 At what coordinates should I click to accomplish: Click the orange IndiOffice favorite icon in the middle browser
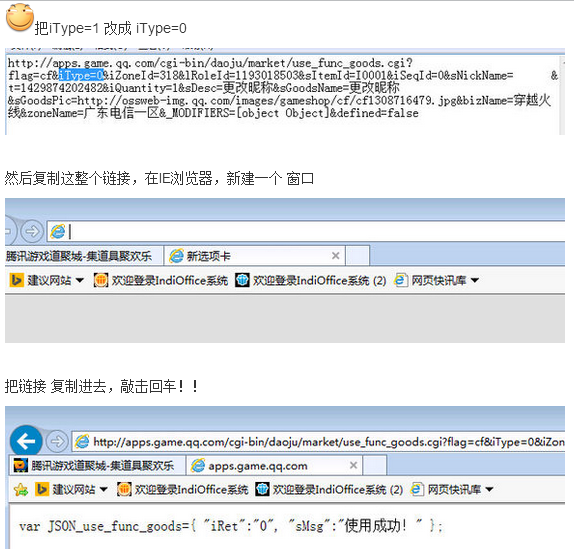(x=100, y=280)
